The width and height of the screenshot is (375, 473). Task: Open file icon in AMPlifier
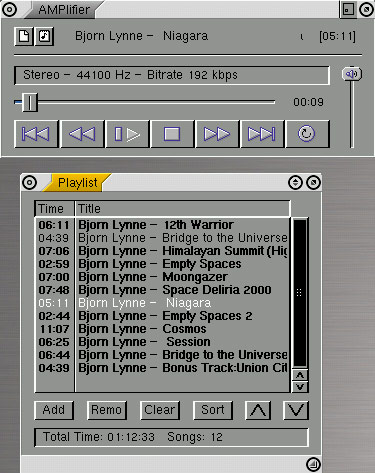[24, 36]
